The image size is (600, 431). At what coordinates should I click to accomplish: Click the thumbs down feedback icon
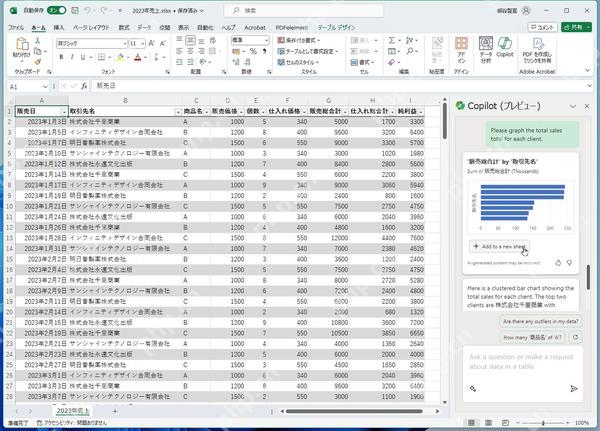(569, 263)
